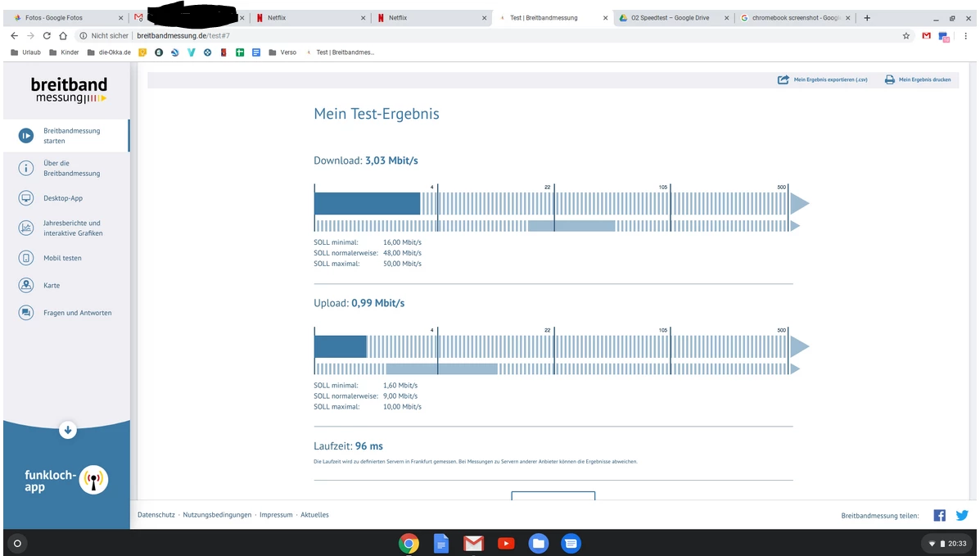Open Test | Breitbandmes... bookmark
980x556 pixels.
pos(340,52)
